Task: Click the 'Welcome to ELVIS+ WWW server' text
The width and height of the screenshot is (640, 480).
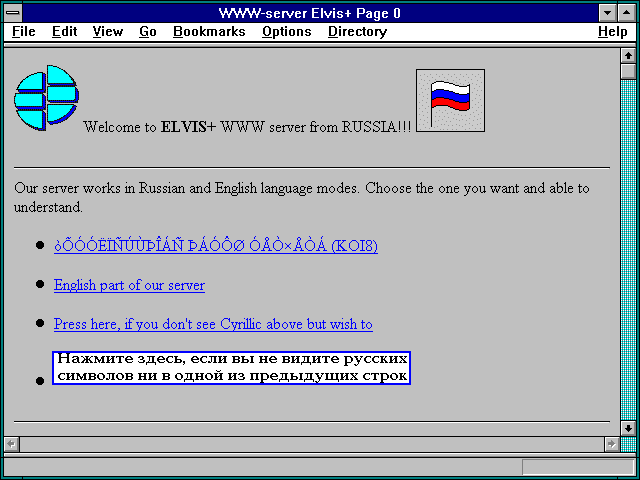Action: click(x=247, y=127)
